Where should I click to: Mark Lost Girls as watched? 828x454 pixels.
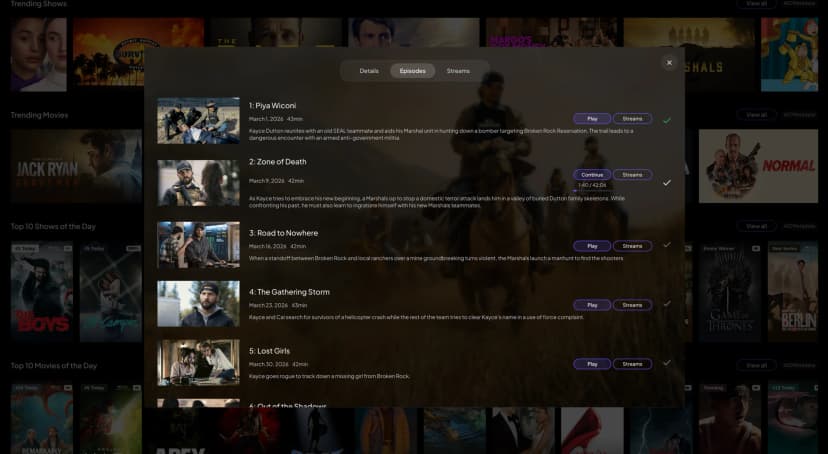click(667, 363)
